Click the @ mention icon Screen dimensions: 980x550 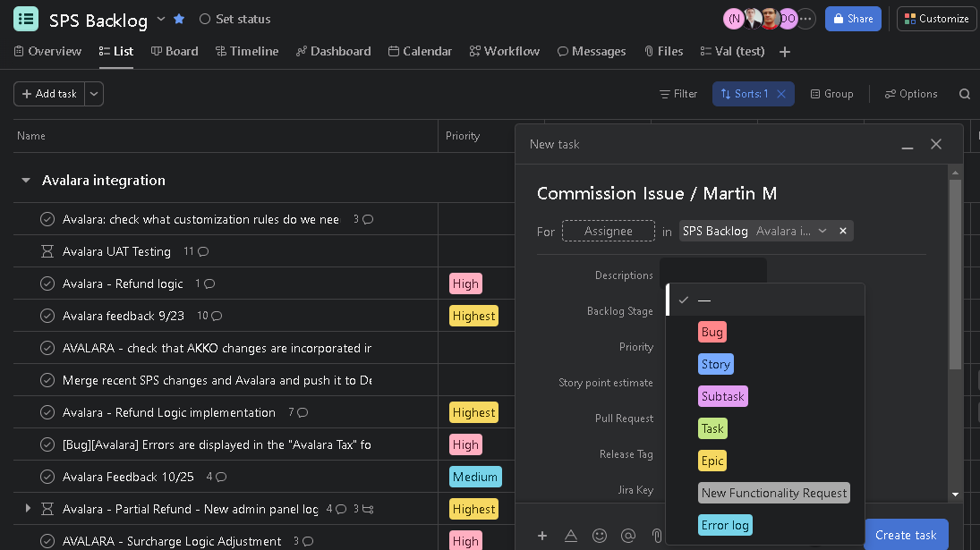pyautogui.click(x=628, y=536)
